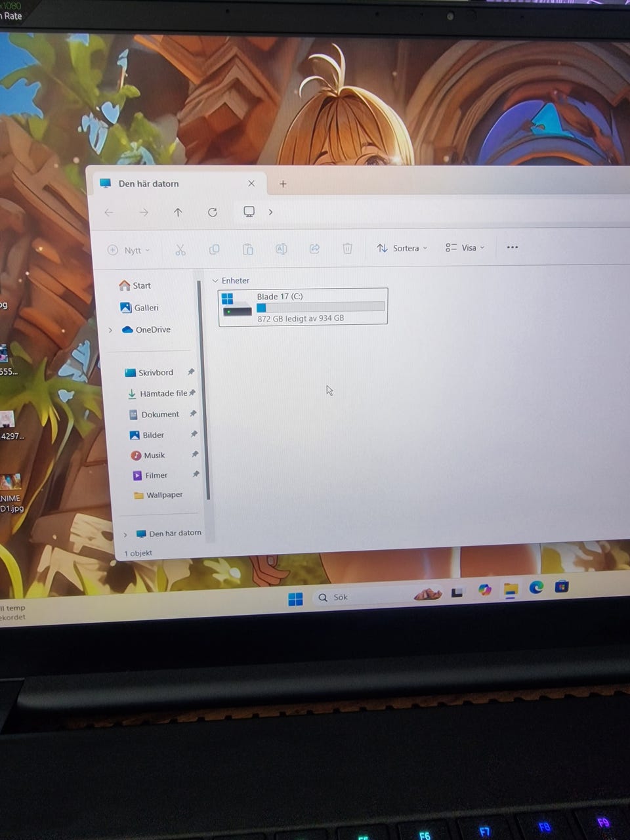Refresh the Explorer view
The image size is (630, 840).
[213, 212]
